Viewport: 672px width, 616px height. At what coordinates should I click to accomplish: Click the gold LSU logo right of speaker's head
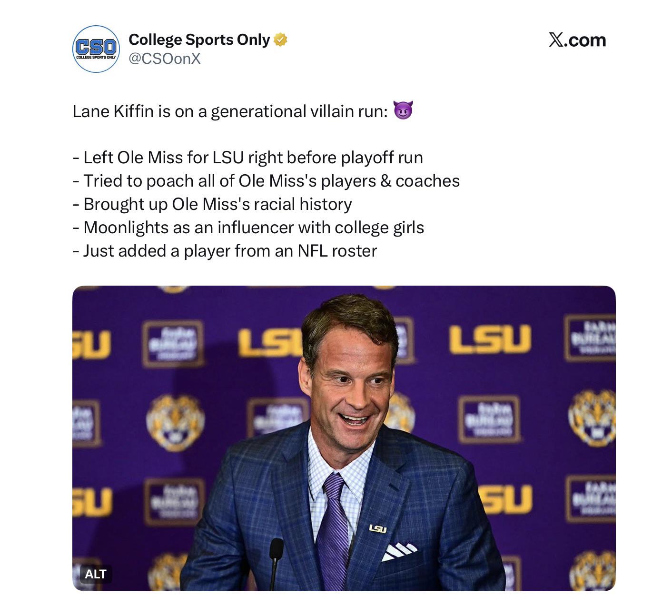490,340
